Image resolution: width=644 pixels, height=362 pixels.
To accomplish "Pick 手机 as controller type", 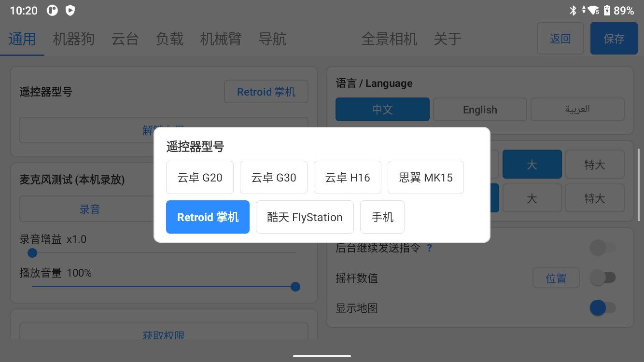I will tap(382, 217).
